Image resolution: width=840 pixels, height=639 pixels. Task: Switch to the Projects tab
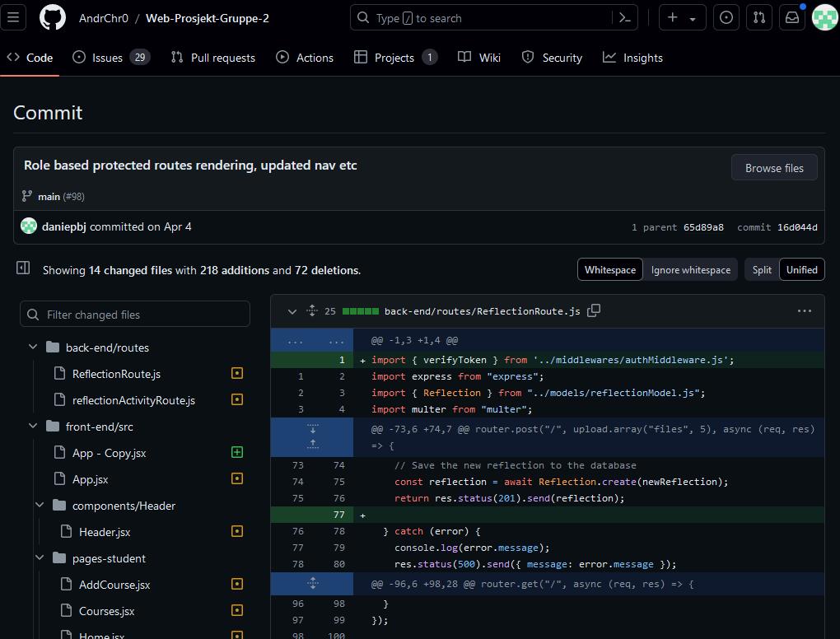click(x=395, y=58)
